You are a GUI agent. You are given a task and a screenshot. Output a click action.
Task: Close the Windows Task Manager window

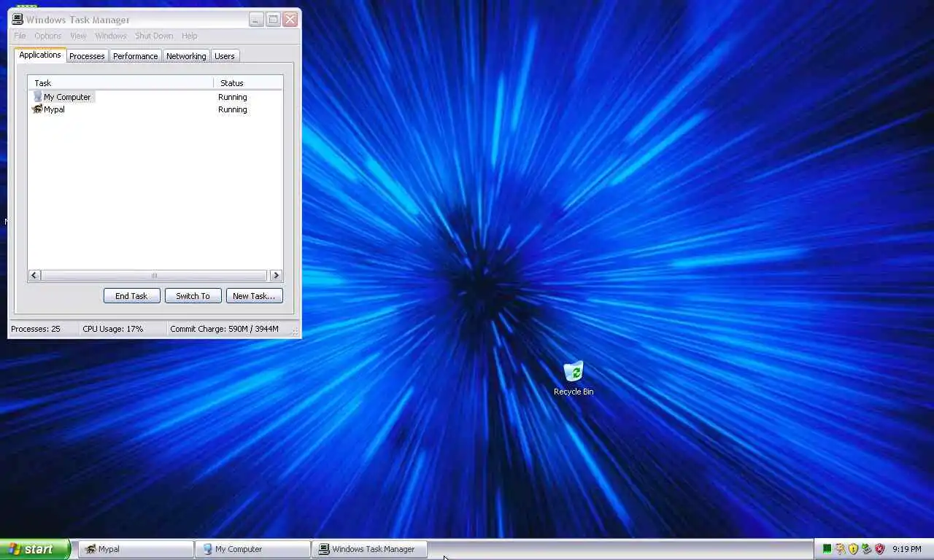tap(290, 20)
